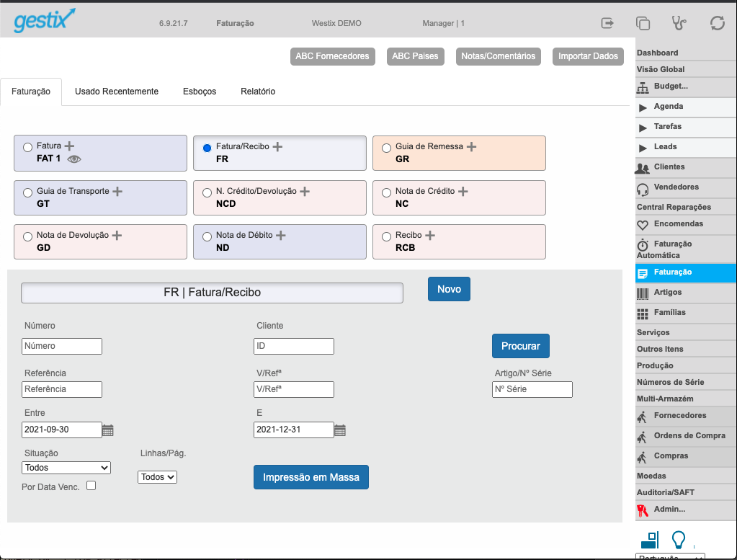Viewport: 737px width, 560px height.
Task: Click the Artigos barcode icon
Action: [x=643, y=294]
